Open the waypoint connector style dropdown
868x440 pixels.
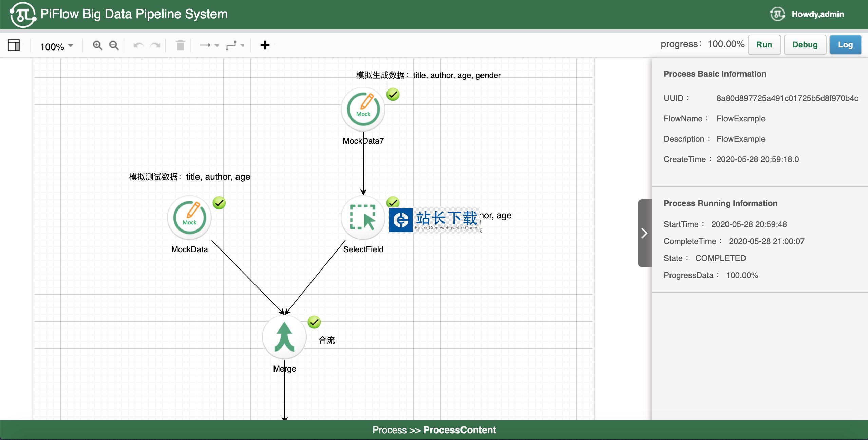pyautogui.click(x=235, y=45)
